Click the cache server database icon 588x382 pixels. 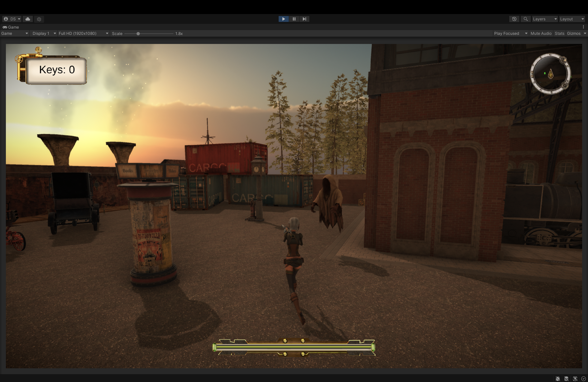[566, 379]
